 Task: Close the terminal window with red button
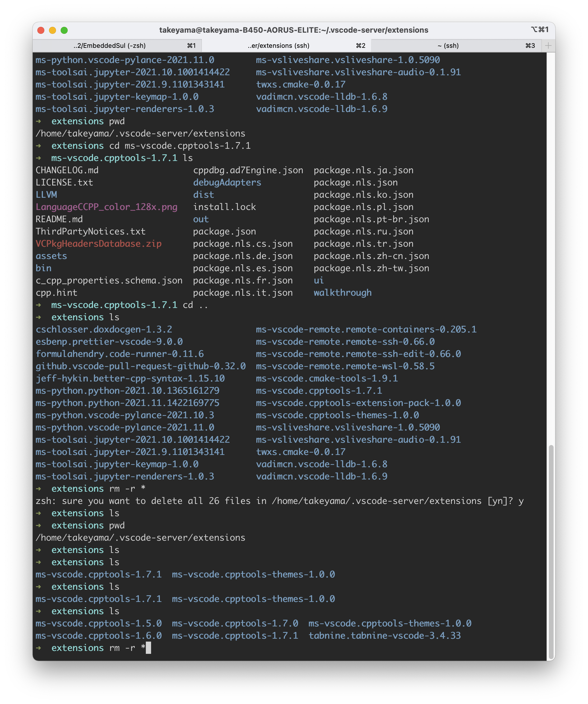(41, 30)
